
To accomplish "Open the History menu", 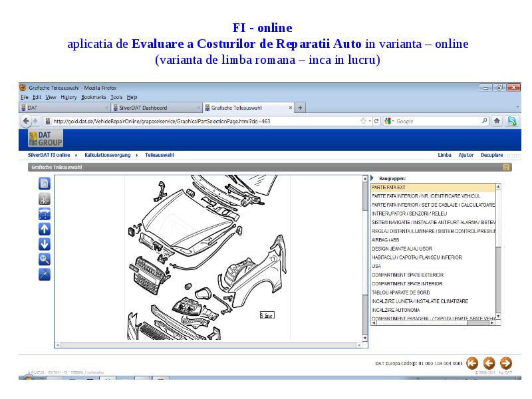I will [69, 97].
